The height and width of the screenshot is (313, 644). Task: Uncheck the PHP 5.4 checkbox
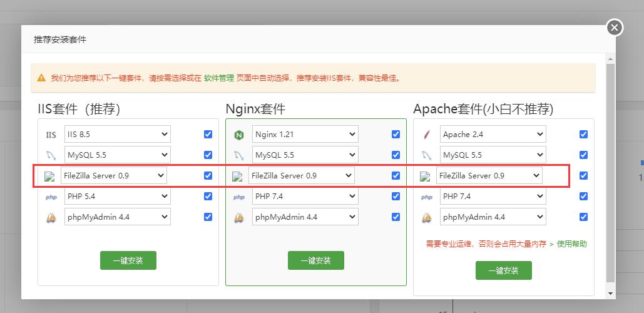pos(208,197)
